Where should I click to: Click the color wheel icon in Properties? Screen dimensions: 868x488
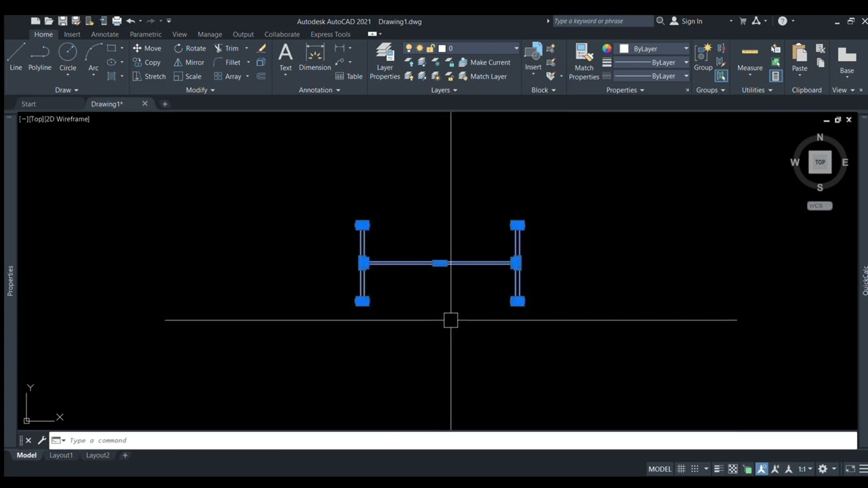tap(606, 49)
